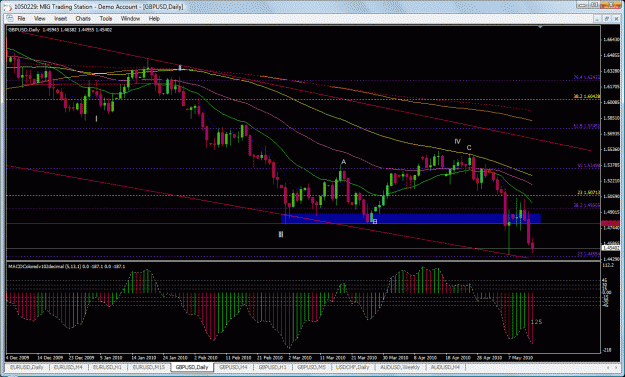Image resolution: width=625 pixels, height=377 pixels.
Task: Click the chart shift triangle marker at top
Action: click(540, 27)
